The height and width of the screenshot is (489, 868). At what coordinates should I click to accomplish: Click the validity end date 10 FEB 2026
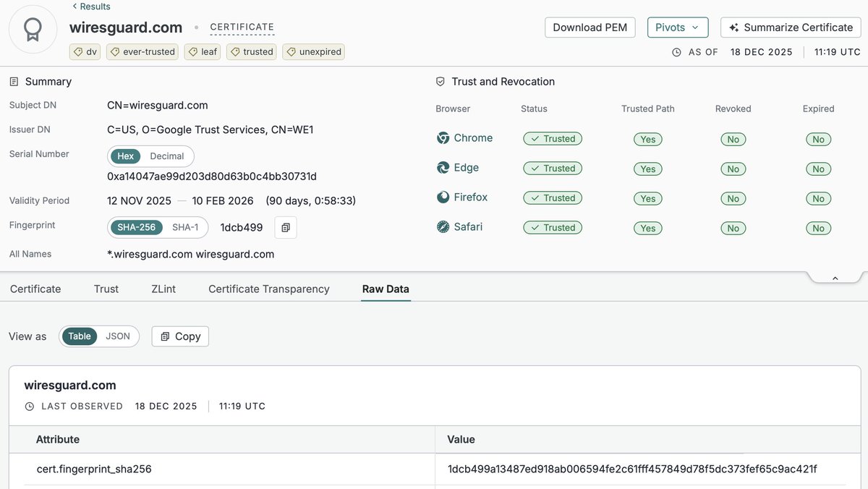(x=224, y=201)
